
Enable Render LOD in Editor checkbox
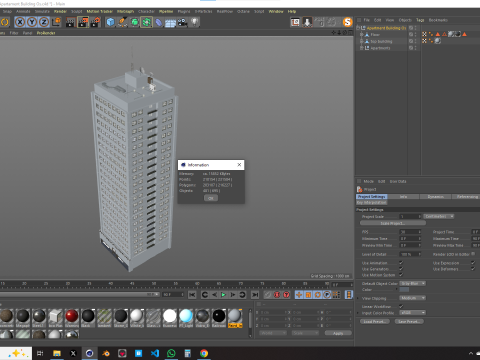coord(473,254)
